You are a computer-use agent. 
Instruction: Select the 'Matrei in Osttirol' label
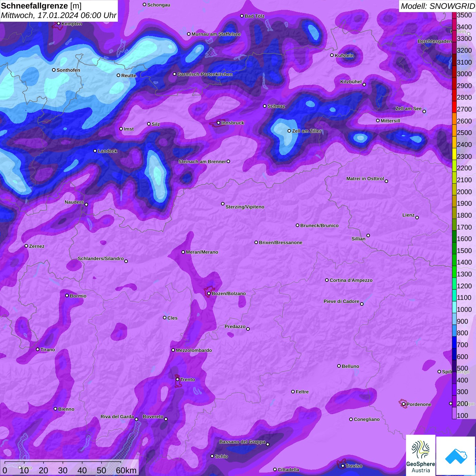click(x=365, y=178)
